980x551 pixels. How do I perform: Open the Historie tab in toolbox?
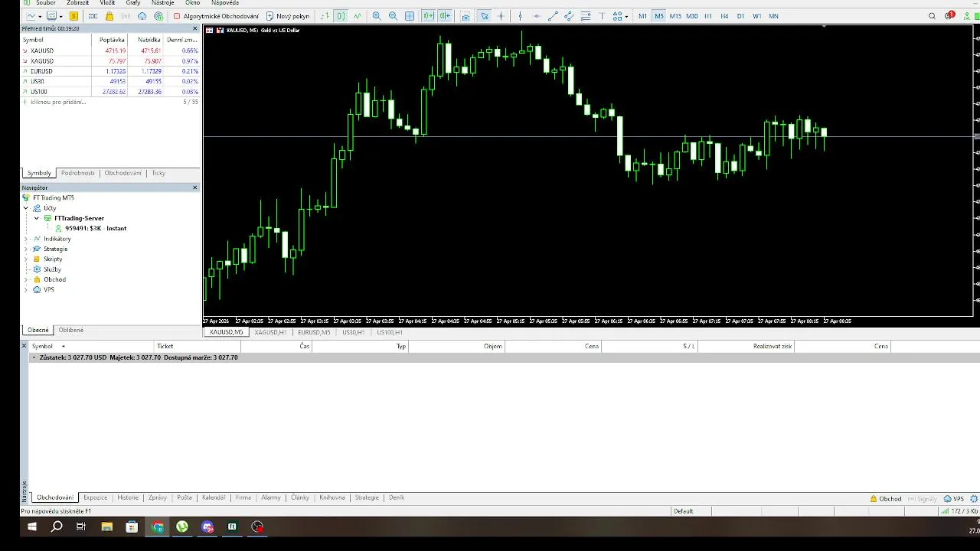(x=128, y=497)
